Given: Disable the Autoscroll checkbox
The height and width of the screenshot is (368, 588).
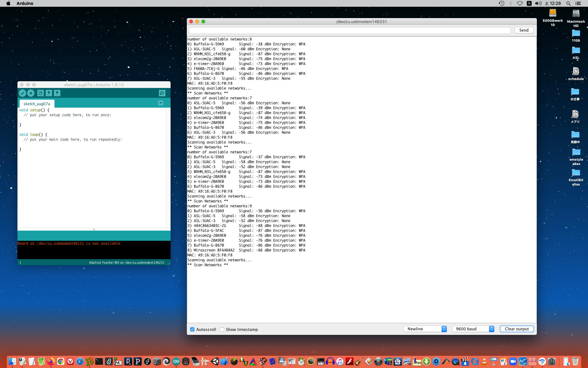Looking at the screenshot, I should 192,329.
